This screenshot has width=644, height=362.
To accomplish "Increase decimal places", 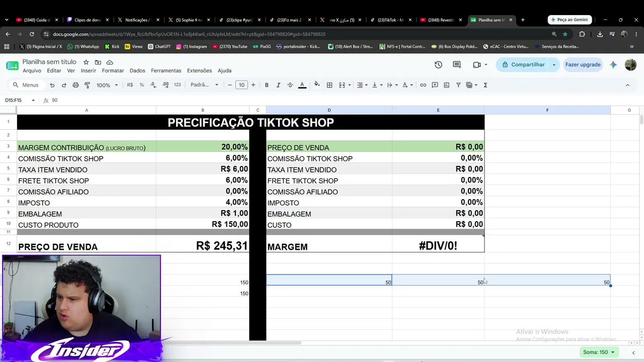I will click(x=166, y=85).
